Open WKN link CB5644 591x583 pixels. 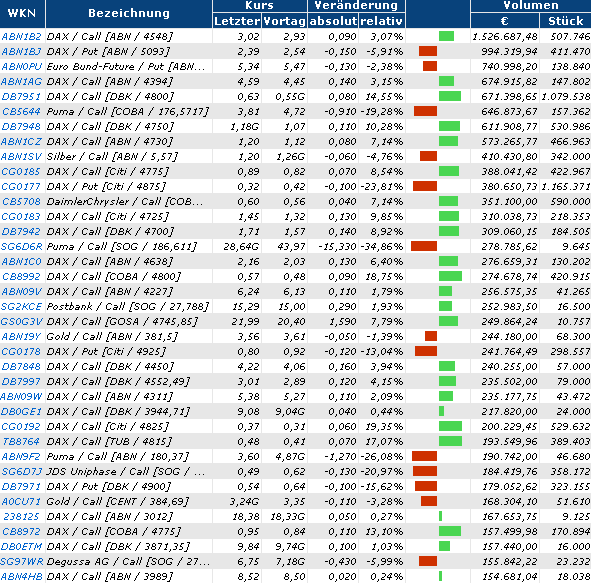pos(21,112)
